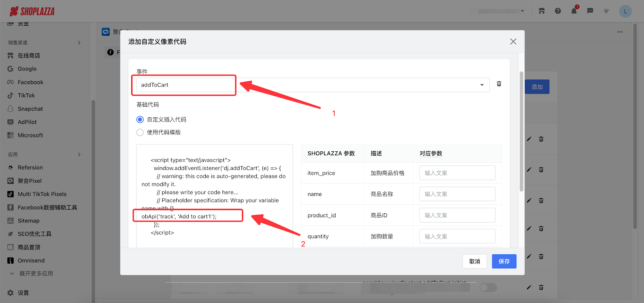Click the 保存 save button

point(504,262)
